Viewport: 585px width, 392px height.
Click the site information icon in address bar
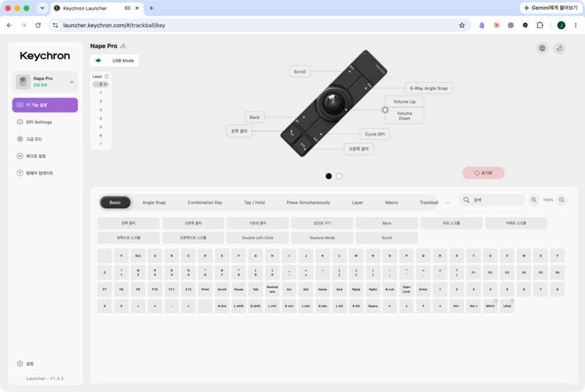(x=55, y=25)
